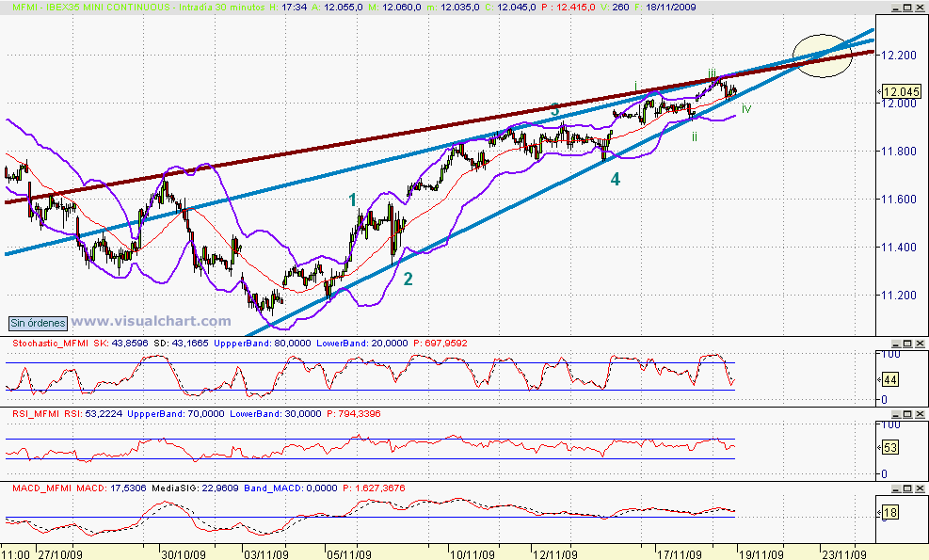Minimize the MACD_MFMI indicator panel

click(x=895, y=488)
